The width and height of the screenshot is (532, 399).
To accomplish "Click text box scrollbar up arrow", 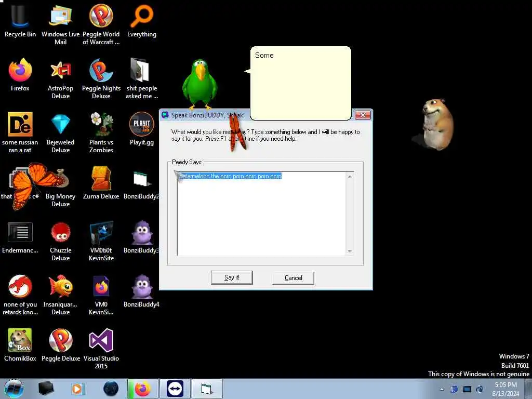I will pos(350,177).
